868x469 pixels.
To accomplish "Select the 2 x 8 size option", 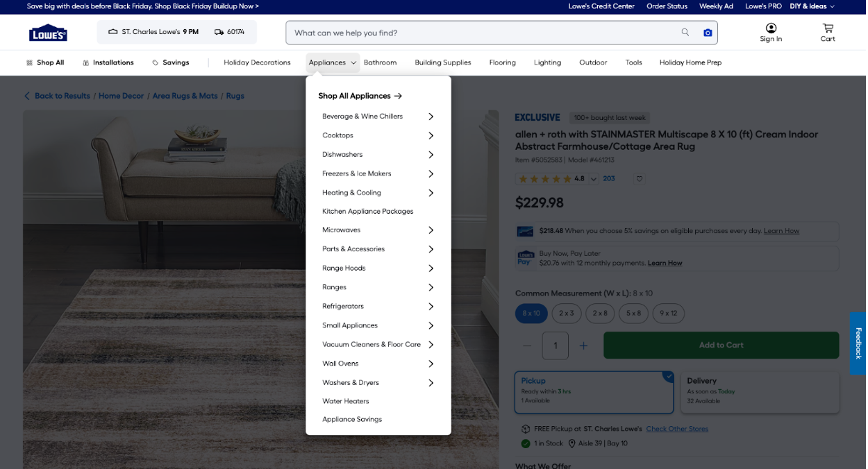I will coord(600,313).
